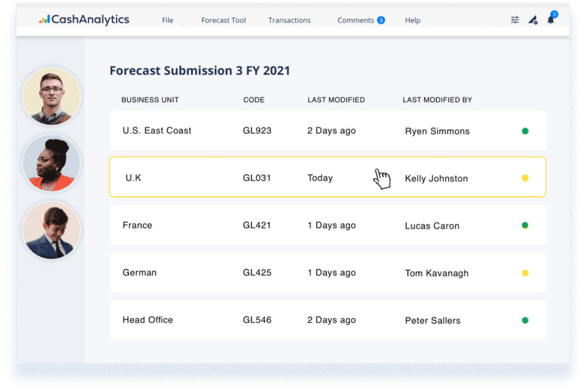Click Head Office's '2 Days ago' cell

[x=332, y=320]
